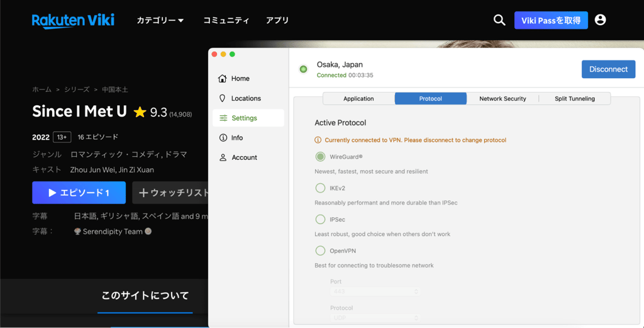Click the Osaka, Japan location text
The height and width of the screenshot is (328, 644).
pyautogui.click(x=340, y=65)
